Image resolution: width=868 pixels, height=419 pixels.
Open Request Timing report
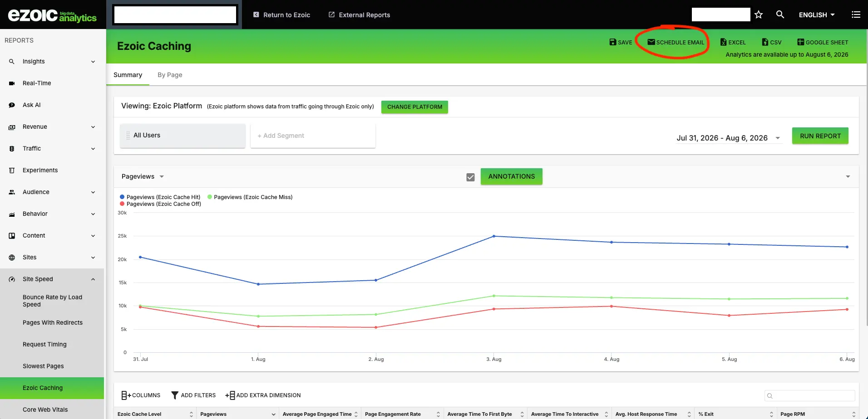44,345
